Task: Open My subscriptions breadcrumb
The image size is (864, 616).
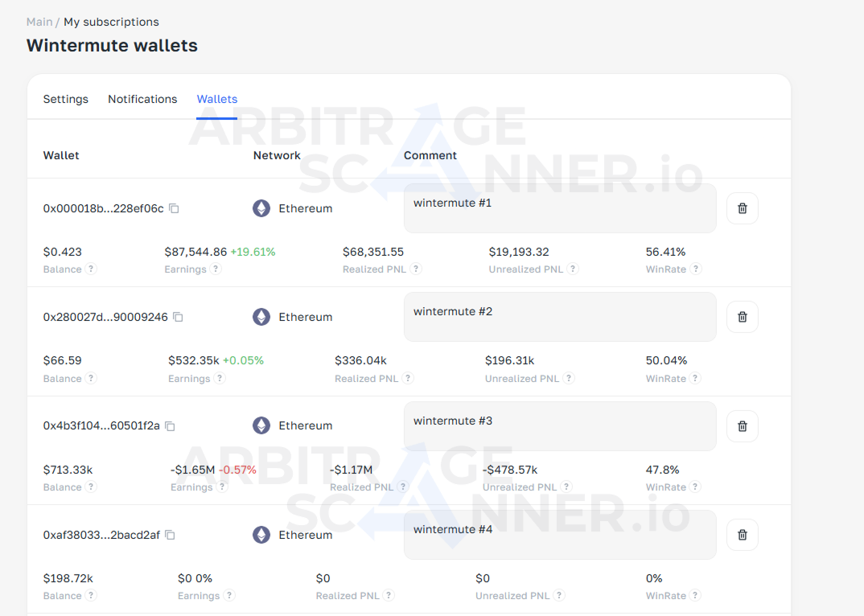Action: pos(111,22)
